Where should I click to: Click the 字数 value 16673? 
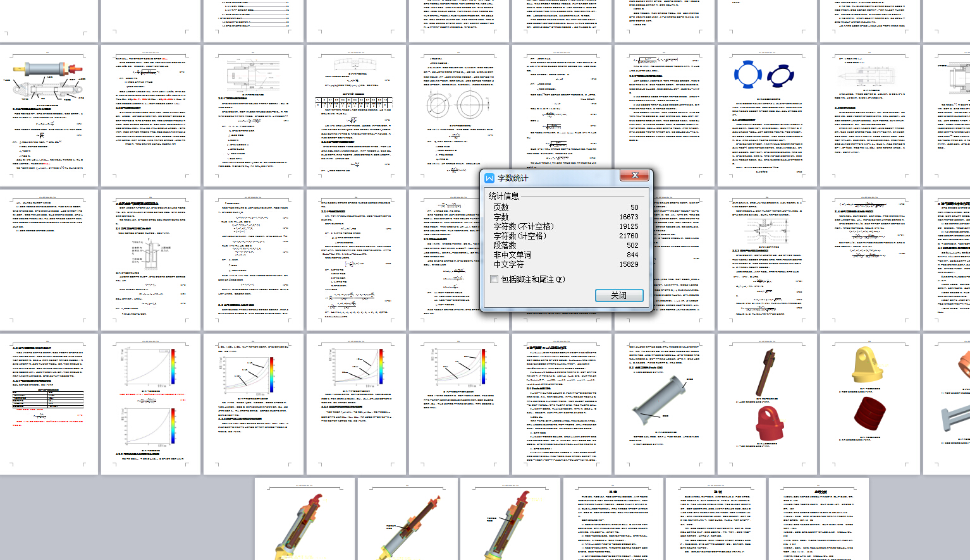click(629, 217)
